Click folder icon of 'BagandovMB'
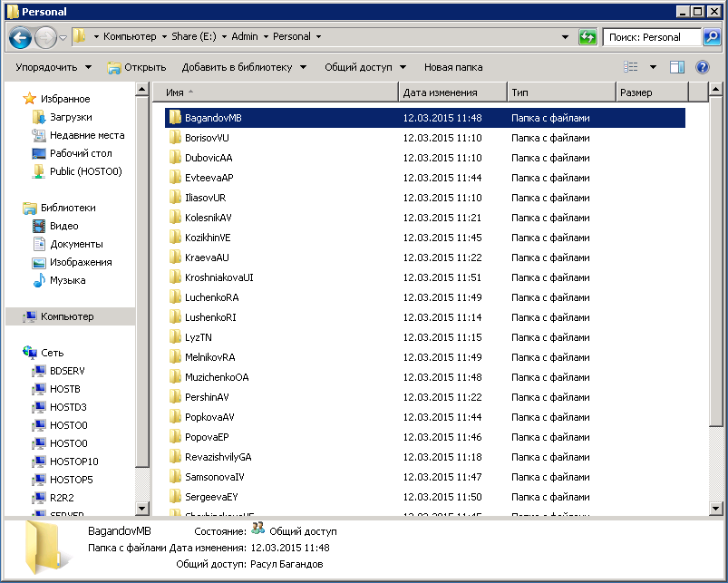Image resolution: width=728 pixels, height=583 pixels. tap(175, 118)
